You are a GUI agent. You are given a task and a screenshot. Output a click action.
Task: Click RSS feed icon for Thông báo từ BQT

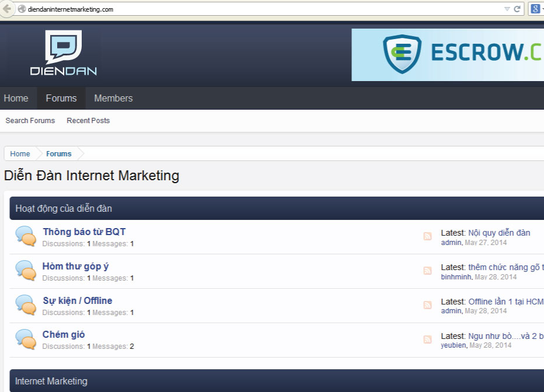click(x=427, y=236)
